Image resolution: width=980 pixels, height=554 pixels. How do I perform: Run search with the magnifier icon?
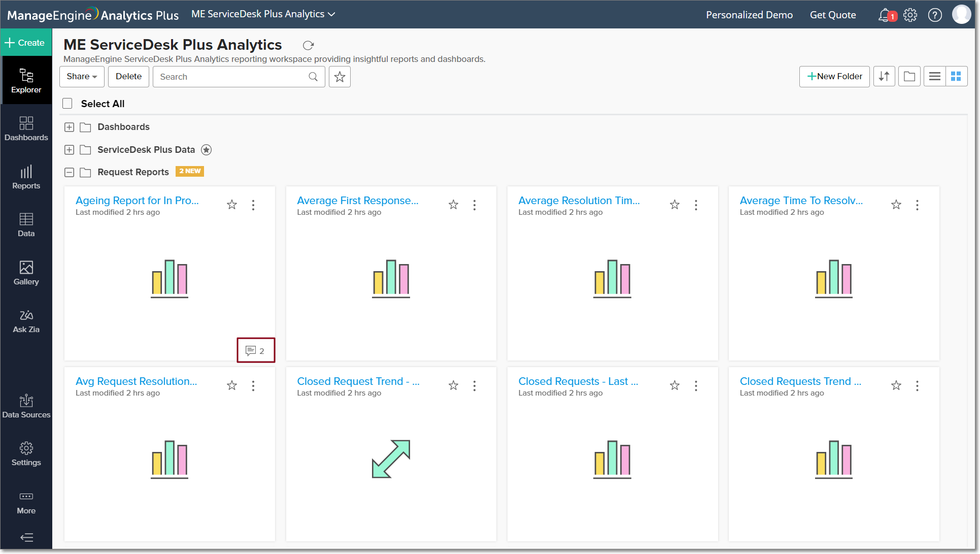pyautogui.click(x=313, y=77)
